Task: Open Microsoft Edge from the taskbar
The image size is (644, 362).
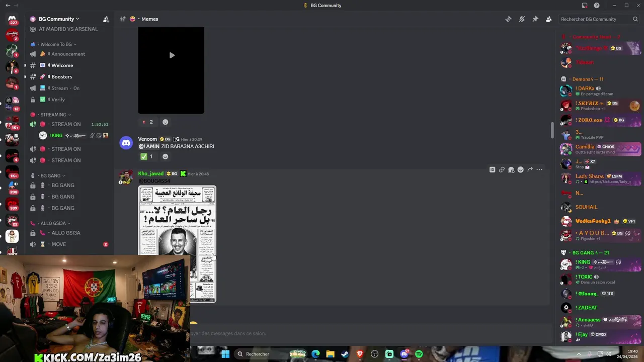Action: tap(315, 354)
